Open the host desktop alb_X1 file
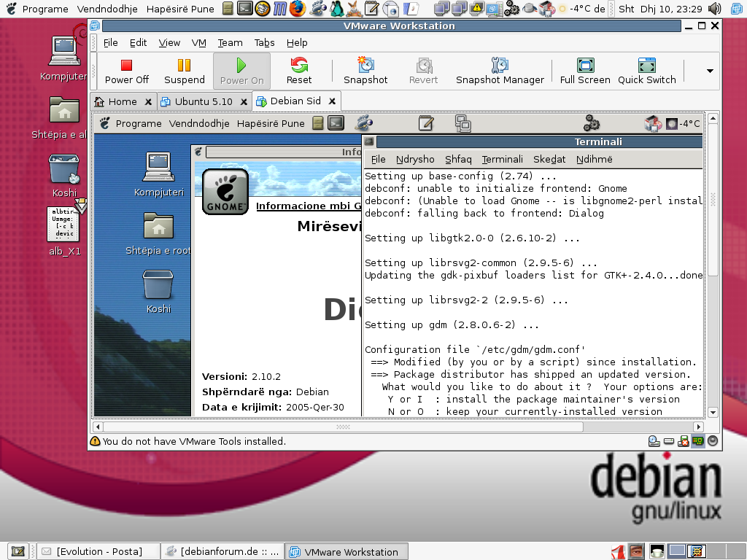 click(65, 230)
